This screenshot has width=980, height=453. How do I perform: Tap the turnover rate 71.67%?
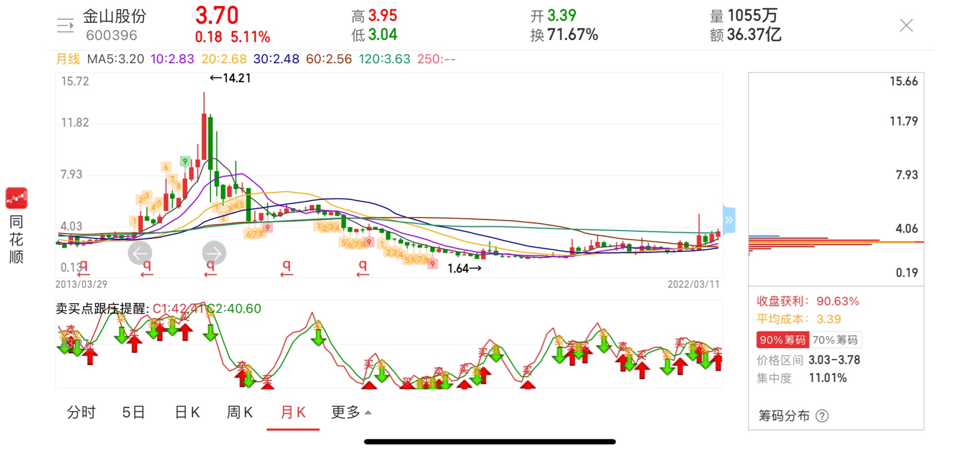click(573, 35)
